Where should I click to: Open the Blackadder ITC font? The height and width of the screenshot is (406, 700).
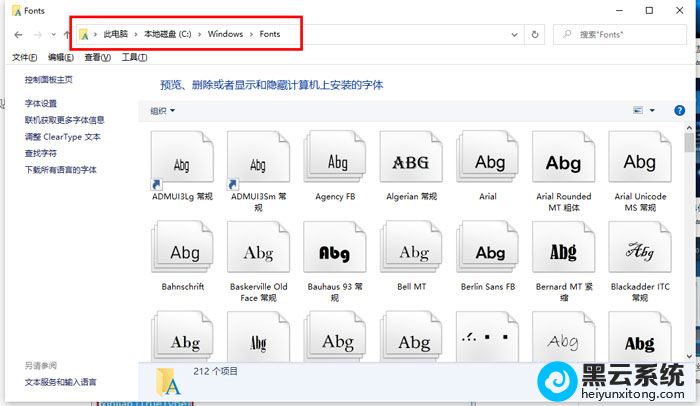[x=639, y=253]
